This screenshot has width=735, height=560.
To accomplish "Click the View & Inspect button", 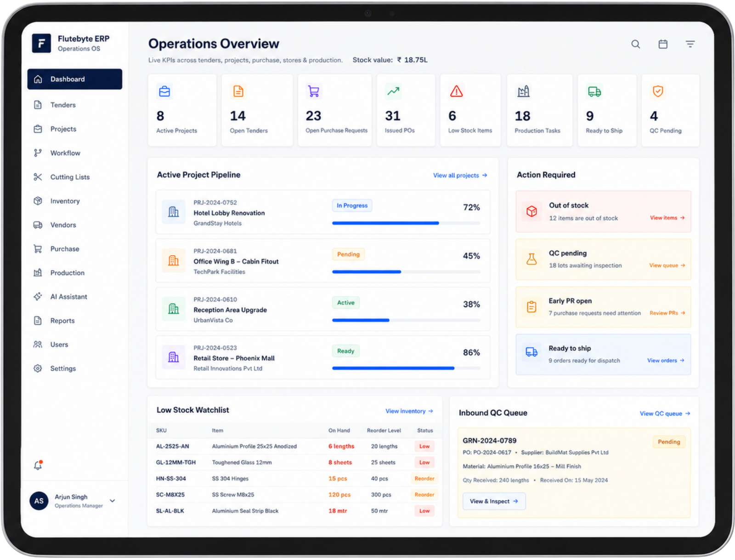I will [494, 501].
